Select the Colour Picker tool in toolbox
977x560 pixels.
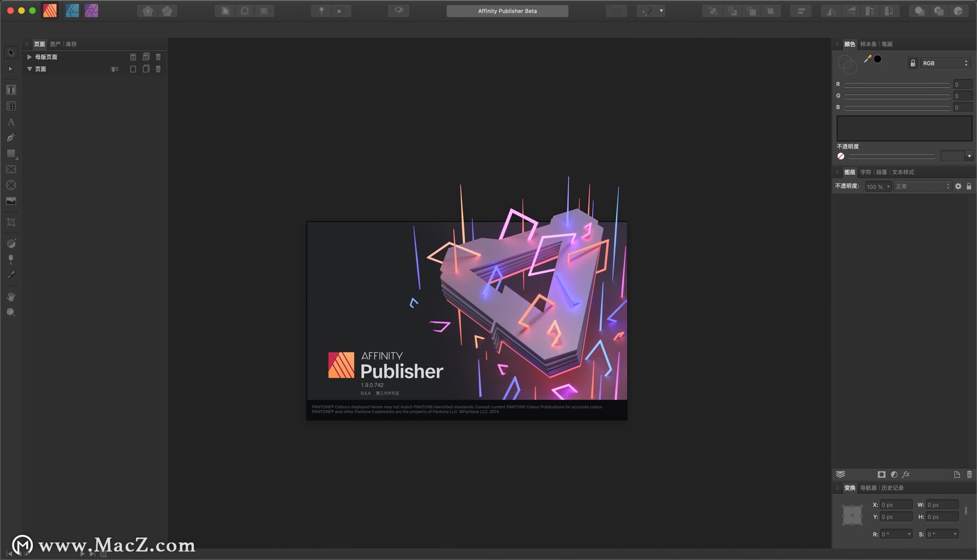click(11, 275)
